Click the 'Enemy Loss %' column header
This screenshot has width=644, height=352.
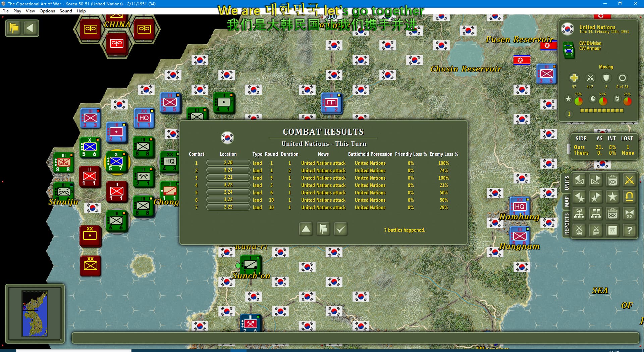(443, 154)
